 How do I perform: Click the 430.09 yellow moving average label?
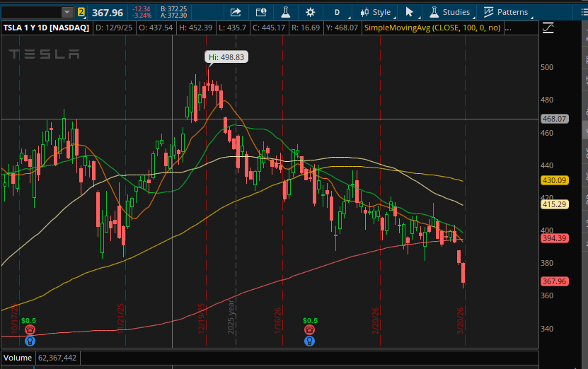coord(555,180)
